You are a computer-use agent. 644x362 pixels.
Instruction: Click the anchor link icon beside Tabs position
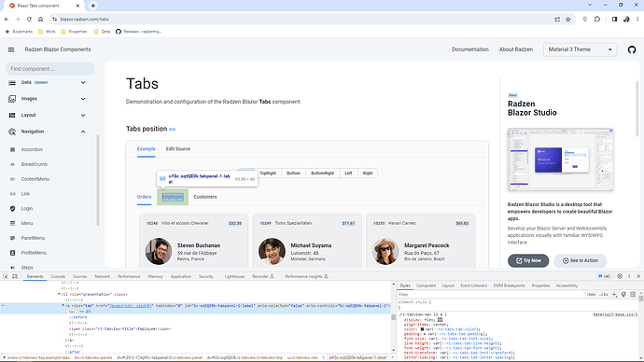tap(173, 130)
